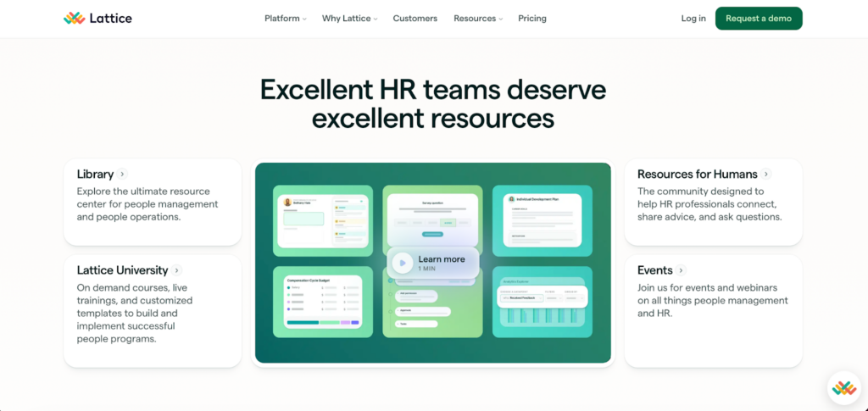
Task: Open the Why Lattice dropdown
Action: point(349,19)
